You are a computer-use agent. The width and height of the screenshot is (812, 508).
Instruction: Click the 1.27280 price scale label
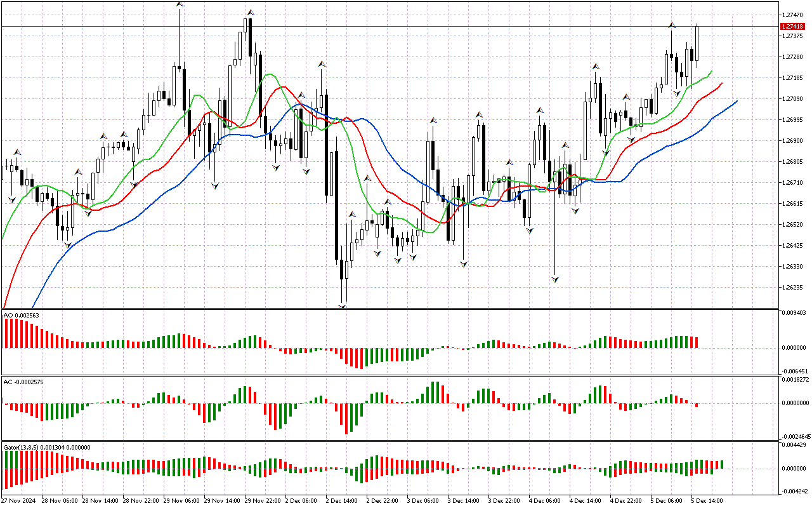point(793,57)
